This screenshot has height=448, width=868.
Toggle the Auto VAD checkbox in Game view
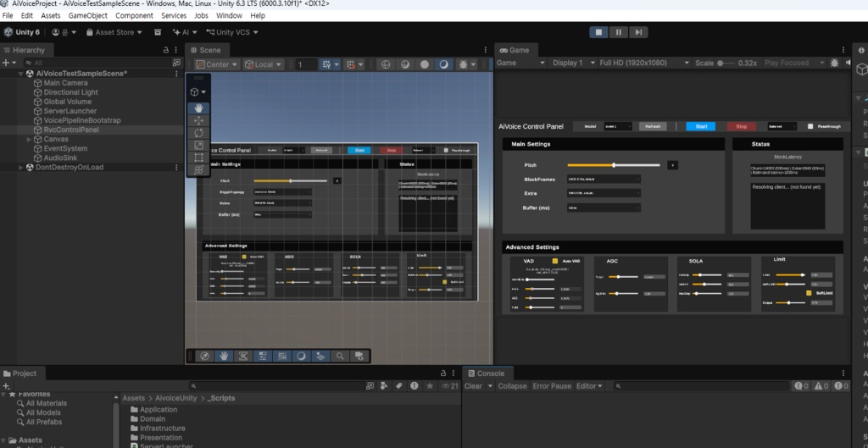pyautogui.click(x=555, y=261)
